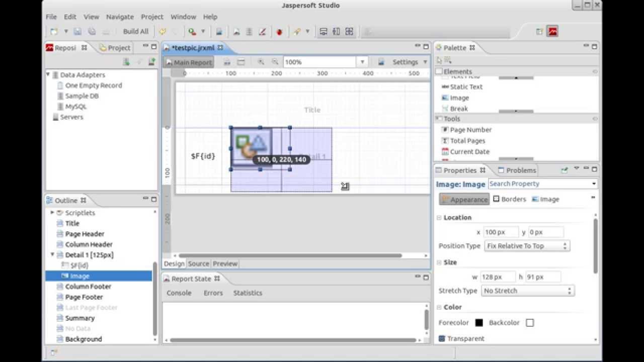Click the Save icon in main toolbar
This screenshot has height=362, width=644.
[77, 31]
